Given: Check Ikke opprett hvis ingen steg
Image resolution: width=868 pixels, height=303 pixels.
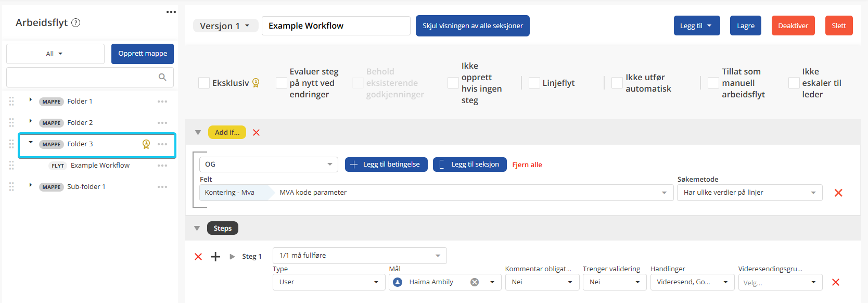Looking at the screenshot, I should (x=453, y=83).
